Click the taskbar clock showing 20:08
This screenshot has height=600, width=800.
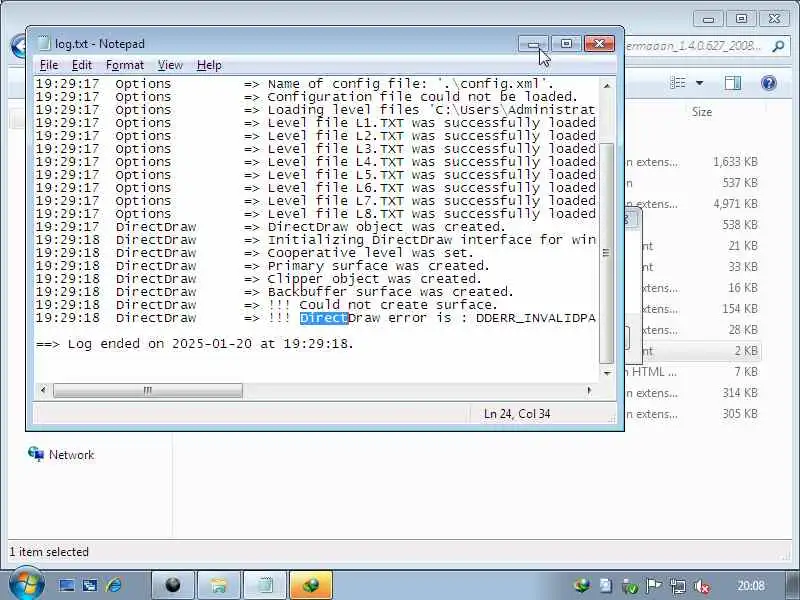pyautogui.click(x=751, y=585)
